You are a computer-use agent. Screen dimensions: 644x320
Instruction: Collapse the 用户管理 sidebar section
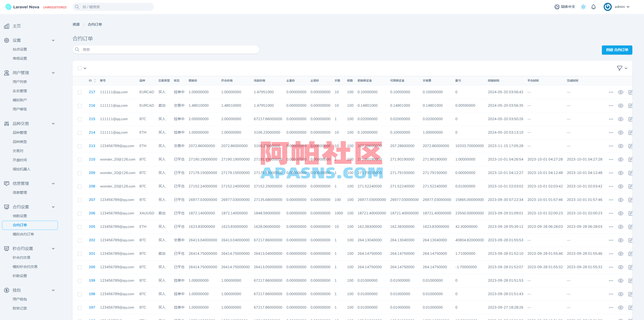53,73
